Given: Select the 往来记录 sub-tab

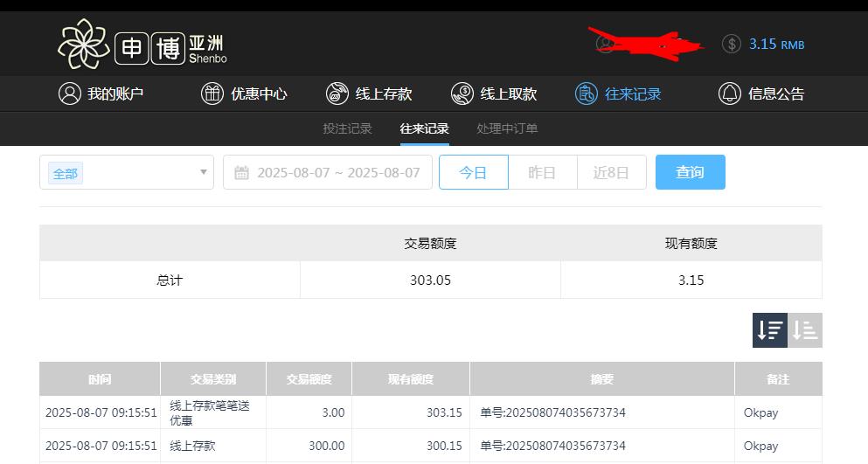Looking at the screenshot, I should 425,128.
